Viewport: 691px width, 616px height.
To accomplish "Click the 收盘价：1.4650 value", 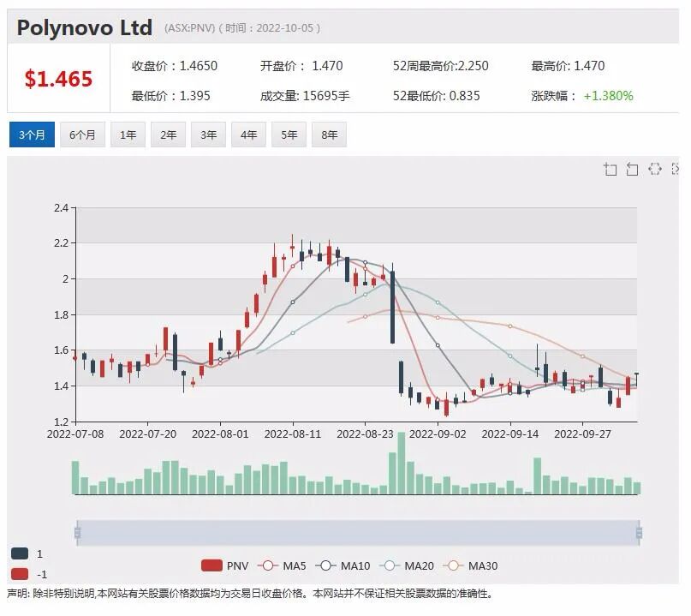I will click(175, 66).
